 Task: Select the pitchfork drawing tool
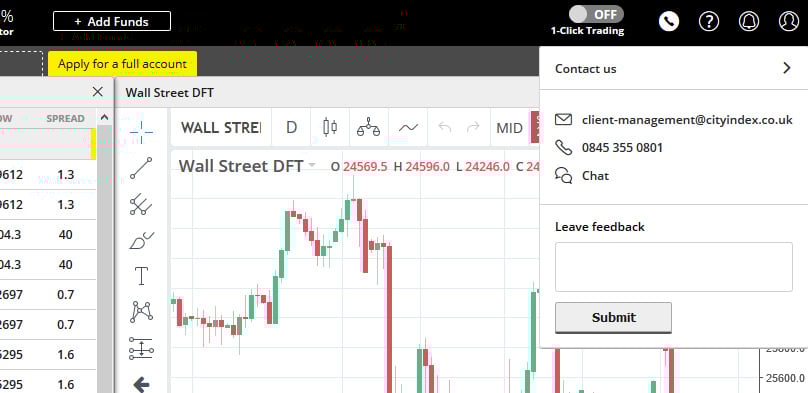tap(141, 204)
